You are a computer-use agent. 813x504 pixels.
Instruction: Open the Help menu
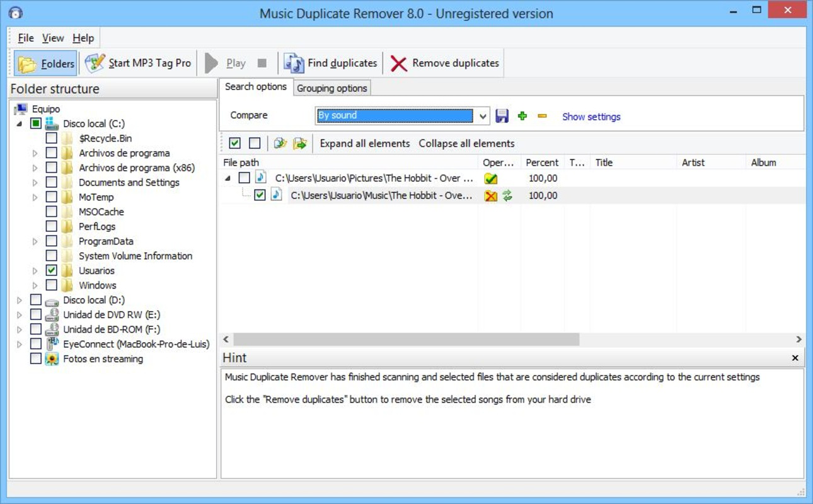(x=83, y=38)
